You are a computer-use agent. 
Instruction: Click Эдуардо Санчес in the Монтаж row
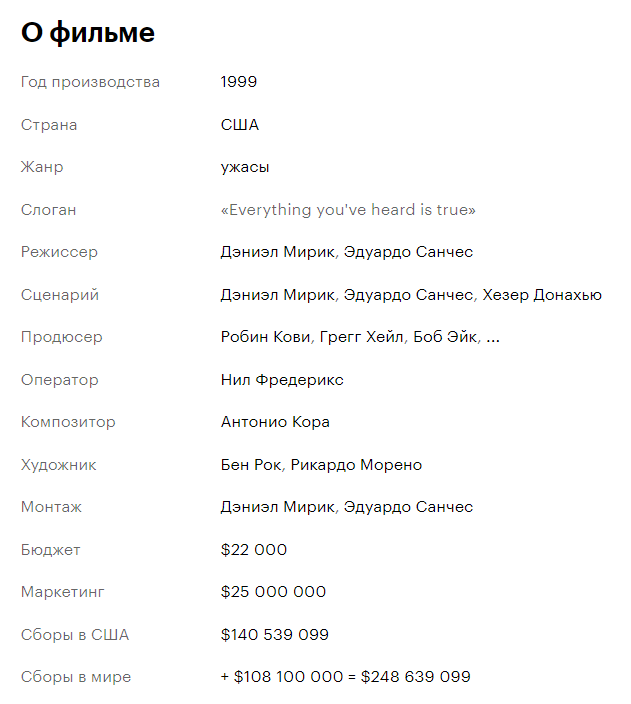tap(408, 507)
